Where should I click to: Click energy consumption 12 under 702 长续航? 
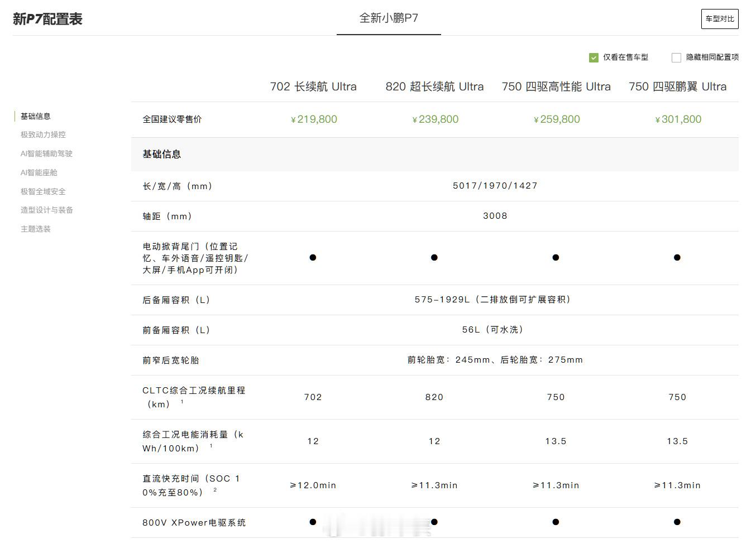point(313,441)
